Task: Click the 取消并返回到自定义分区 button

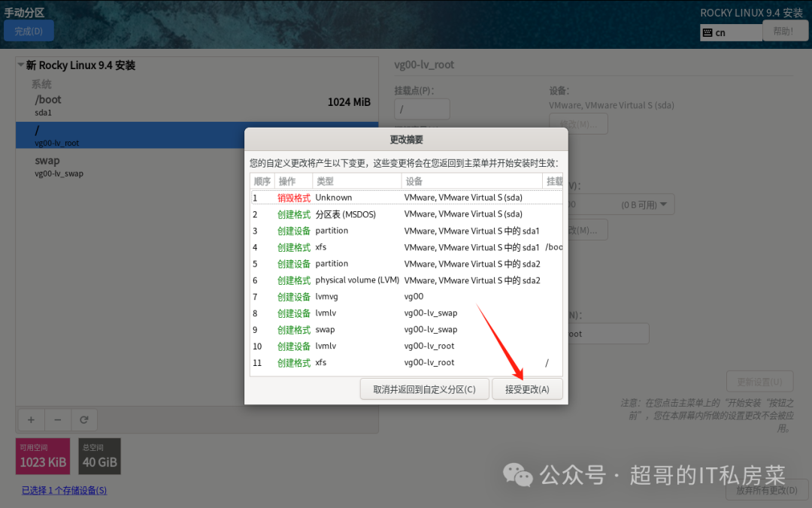Action: click(424, 389)
